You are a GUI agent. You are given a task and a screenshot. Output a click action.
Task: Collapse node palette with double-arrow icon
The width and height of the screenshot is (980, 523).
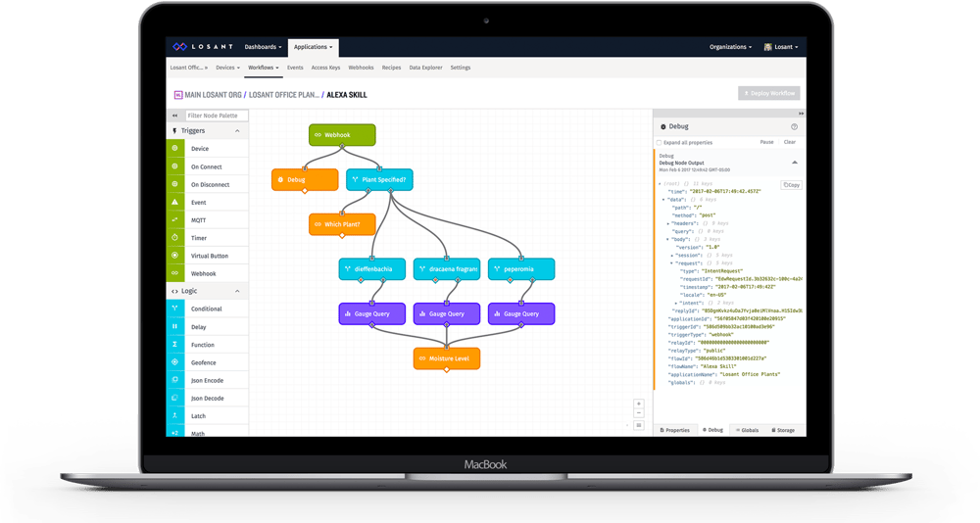pyautogui.click(x=175, y=116)
